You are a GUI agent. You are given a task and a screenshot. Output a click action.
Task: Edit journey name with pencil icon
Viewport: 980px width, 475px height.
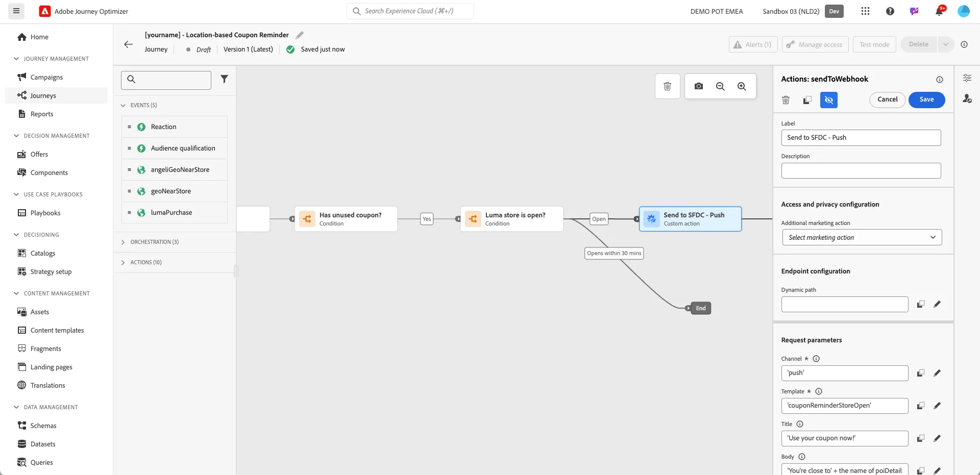coord(300,35)
